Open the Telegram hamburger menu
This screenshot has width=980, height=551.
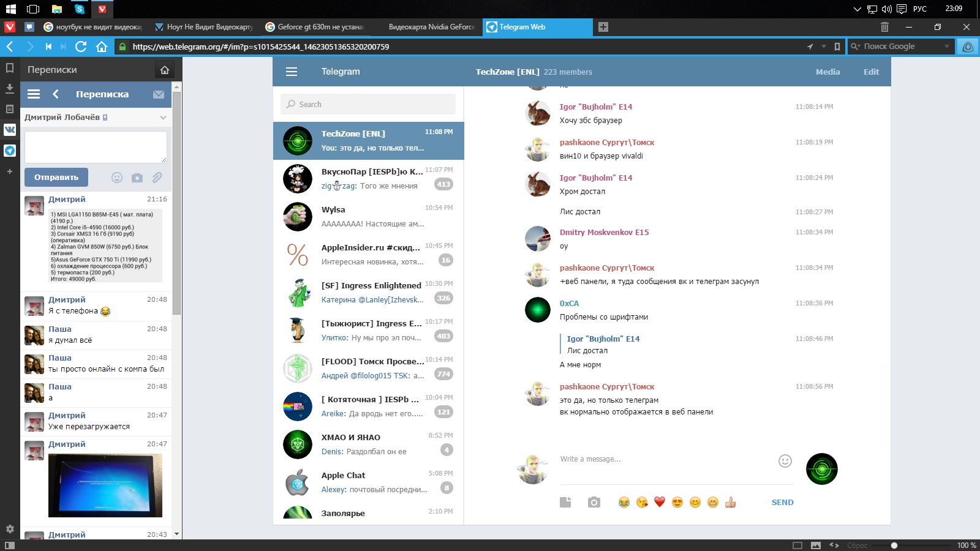click(x=292, y=72)
